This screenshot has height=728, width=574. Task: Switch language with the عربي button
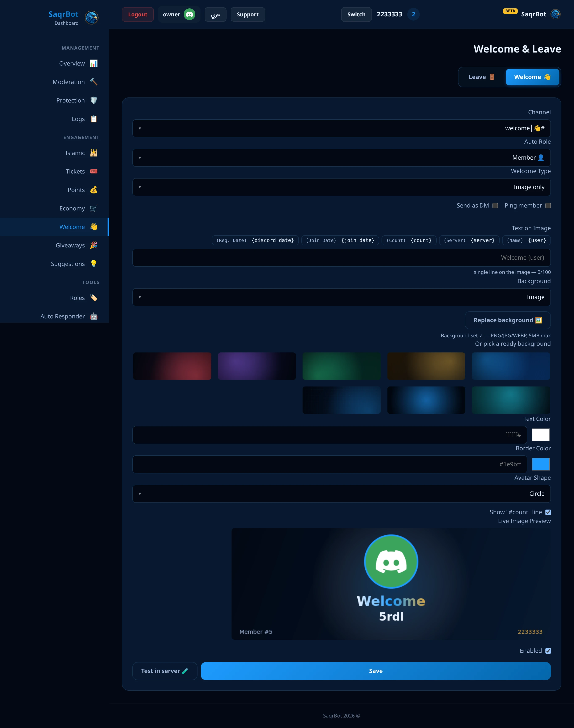click(x=215, y=14)
